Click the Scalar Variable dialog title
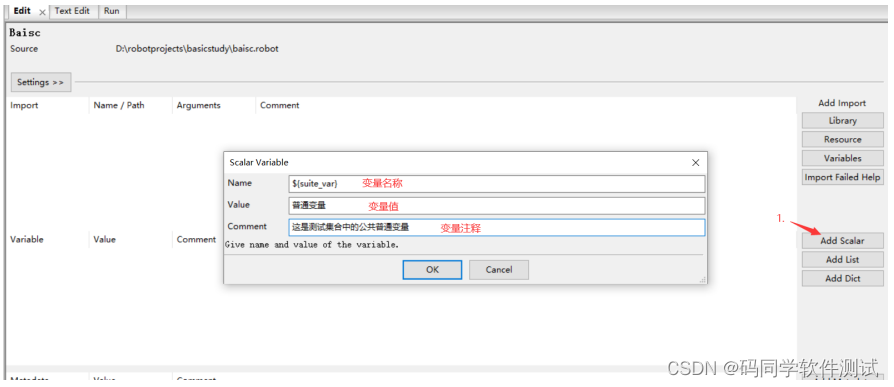Image resolution: width=894 pixels, height=387 pixels. [259, 162]
